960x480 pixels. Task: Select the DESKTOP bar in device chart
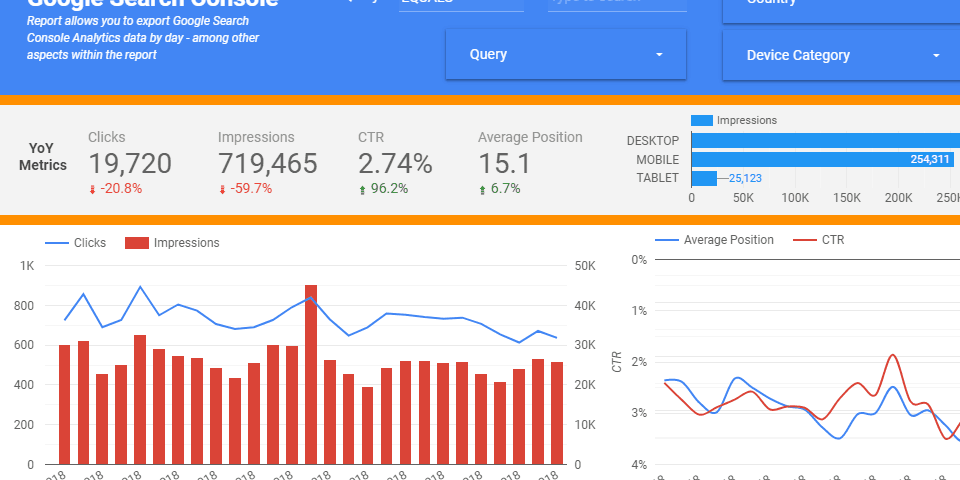coord(825,141)
